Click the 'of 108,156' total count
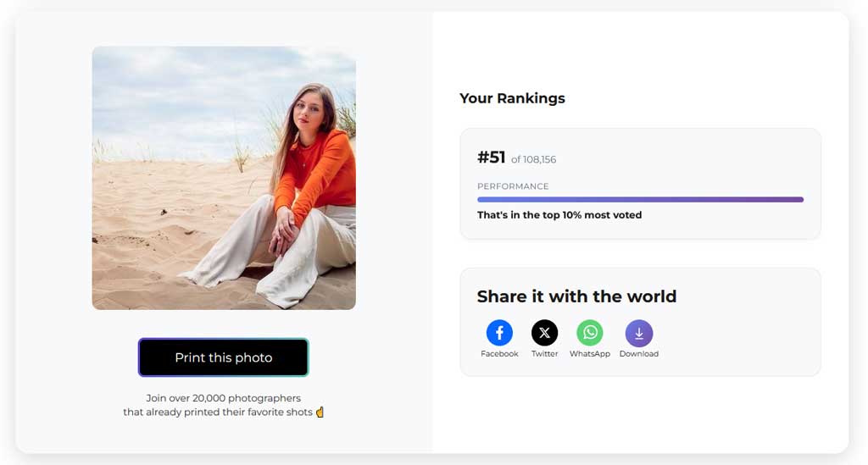This screenshot has height=465, width=868. point(534,160)
